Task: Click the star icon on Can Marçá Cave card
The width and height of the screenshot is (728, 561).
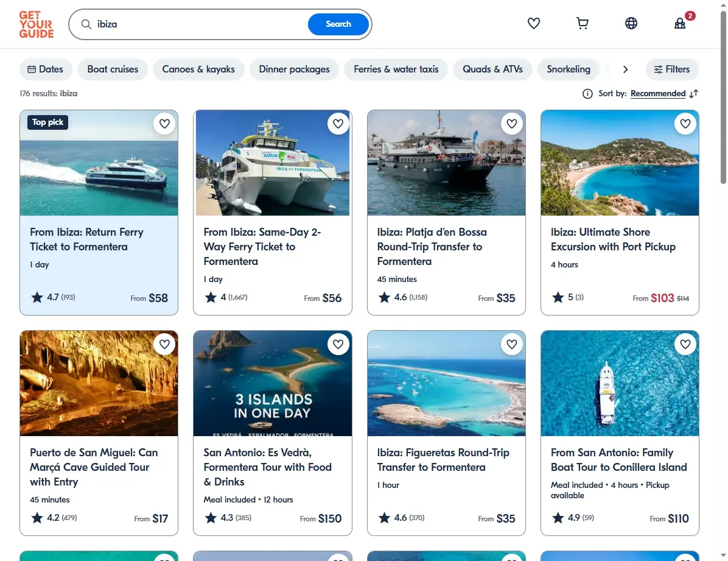Action: (x=37, y=517)
